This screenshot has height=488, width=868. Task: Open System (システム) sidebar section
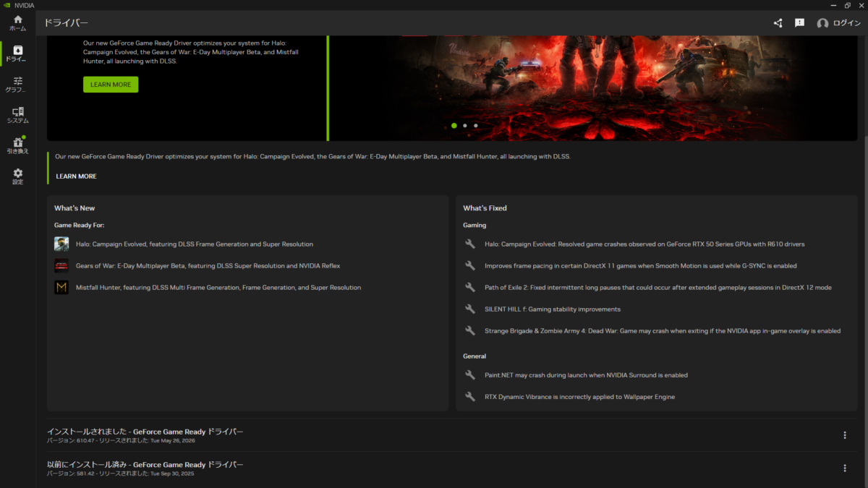(x=17, y=115)
